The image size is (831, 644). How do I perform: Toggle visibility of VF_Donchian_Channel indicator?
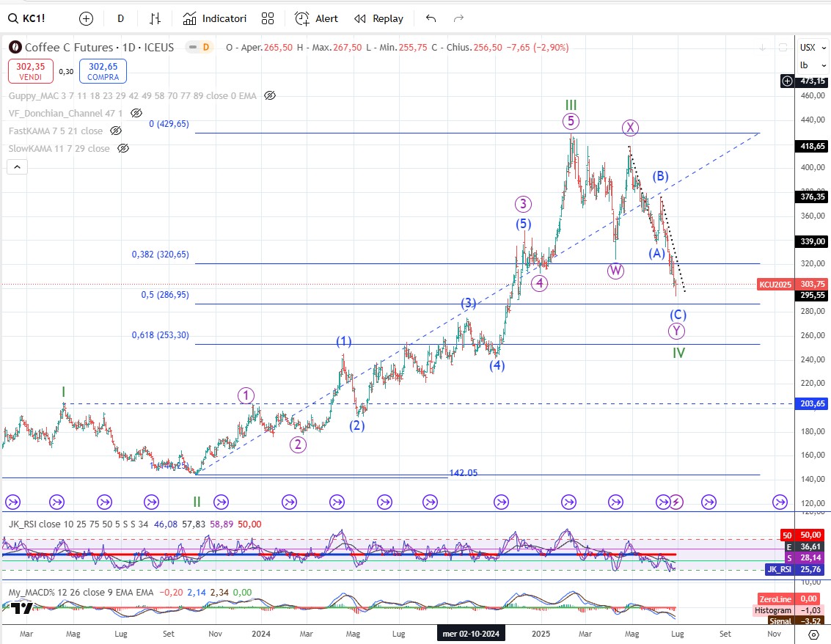[x=136, y=113]
